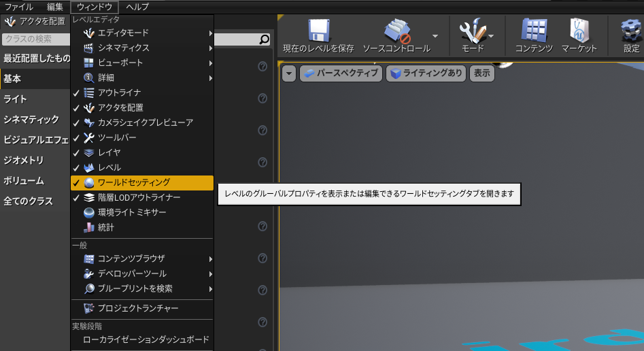Open Settings (設定) gear icon
Viewport: 644px width, 351px height.
(632, 31)
